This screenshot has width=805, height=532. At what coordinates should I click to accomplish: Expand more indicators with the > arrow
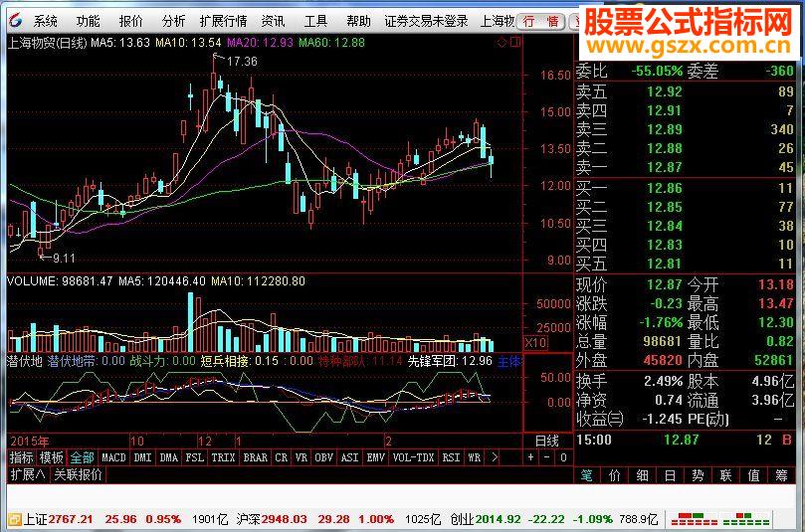click(495, 457)
